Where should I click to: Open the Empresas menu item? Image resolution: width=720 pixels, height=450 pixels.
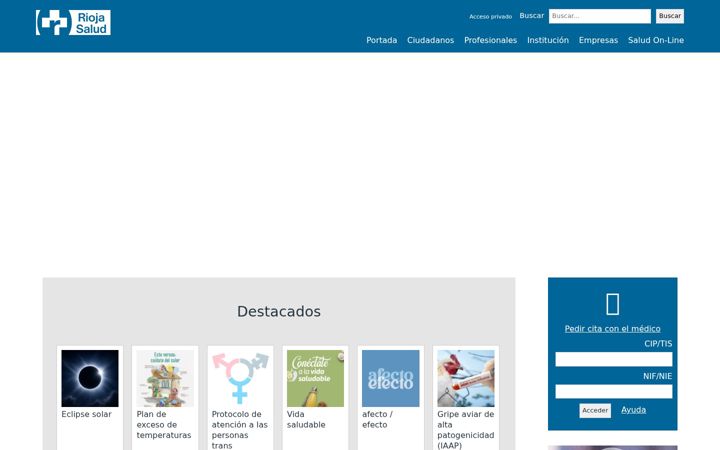(x=598, y=40)
